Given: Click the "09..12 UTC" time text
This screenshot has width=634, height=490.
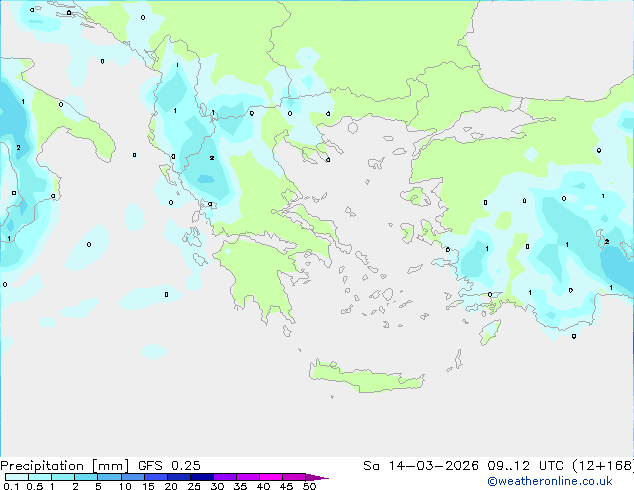Looking at the screenshot, I should pos(525,466).
